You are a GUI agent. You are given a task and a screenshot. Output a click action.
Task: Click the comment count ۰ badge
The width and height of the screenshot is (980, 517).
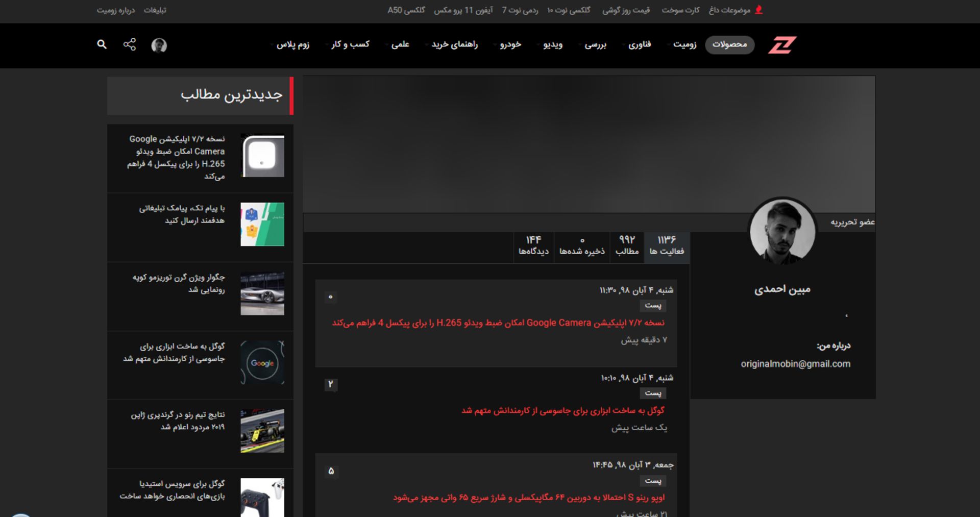(x=331, y=297)
